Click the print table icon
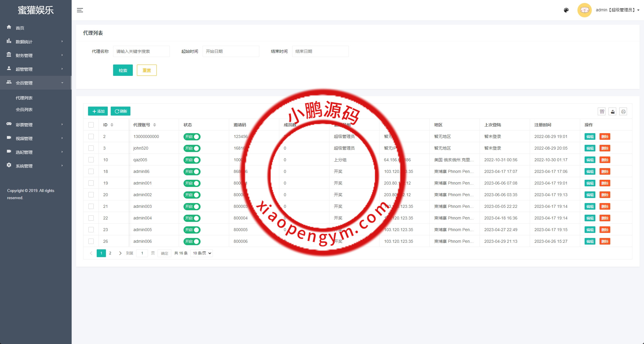Screen dimensions: 644x344 [x=623, y=112]
